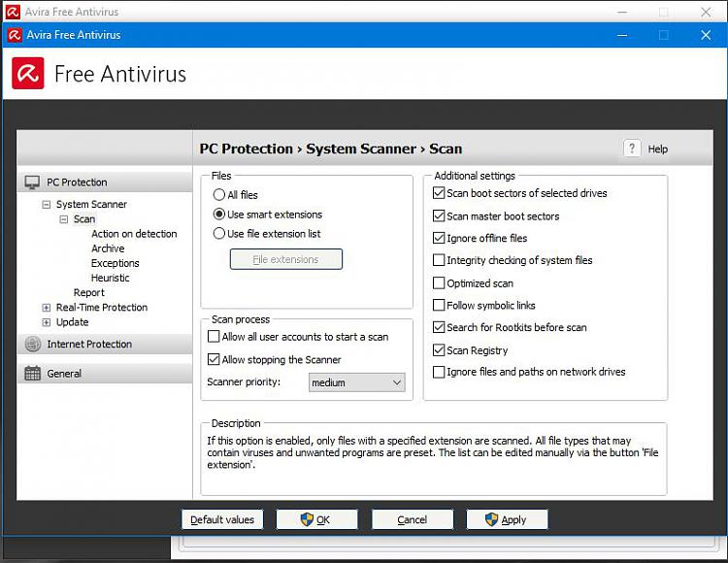This screenshot has height=563, width=728.
Task: Collapse the System Scanner tree node
Action: tap(46, 204)
